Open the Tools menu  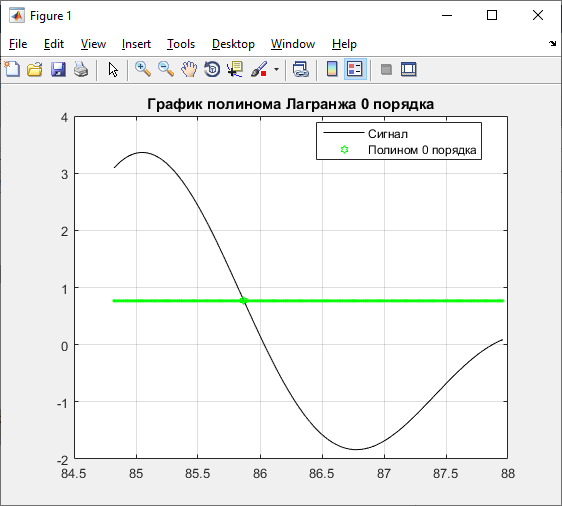point(181,44)
